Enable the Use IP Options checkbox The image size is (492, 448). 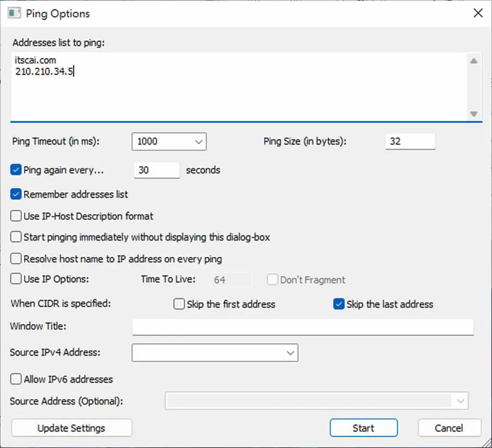(16, 278)
